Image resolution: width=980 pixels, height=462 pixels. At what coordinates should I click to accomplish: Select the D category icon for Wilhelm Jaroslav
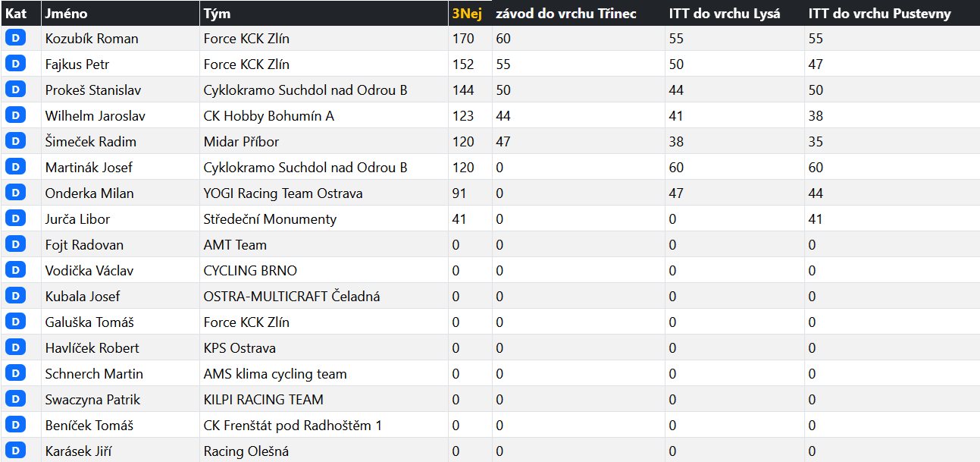point(15,116)
